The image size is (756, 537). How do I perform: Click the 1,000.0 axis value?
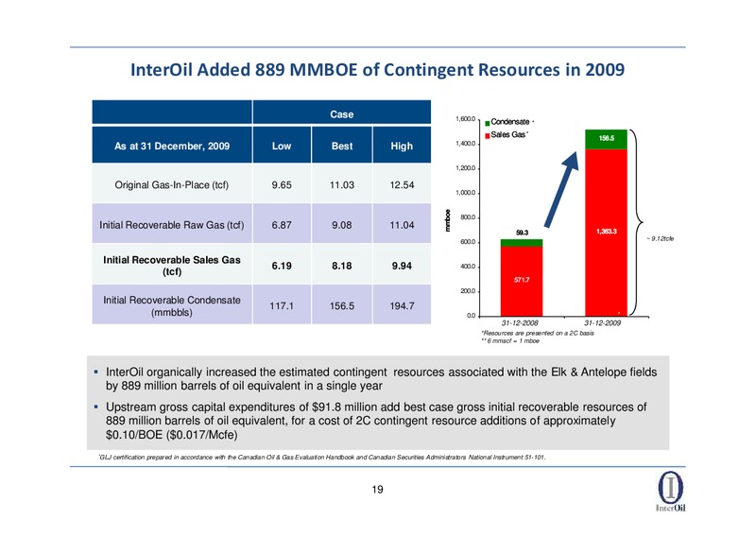465,193
